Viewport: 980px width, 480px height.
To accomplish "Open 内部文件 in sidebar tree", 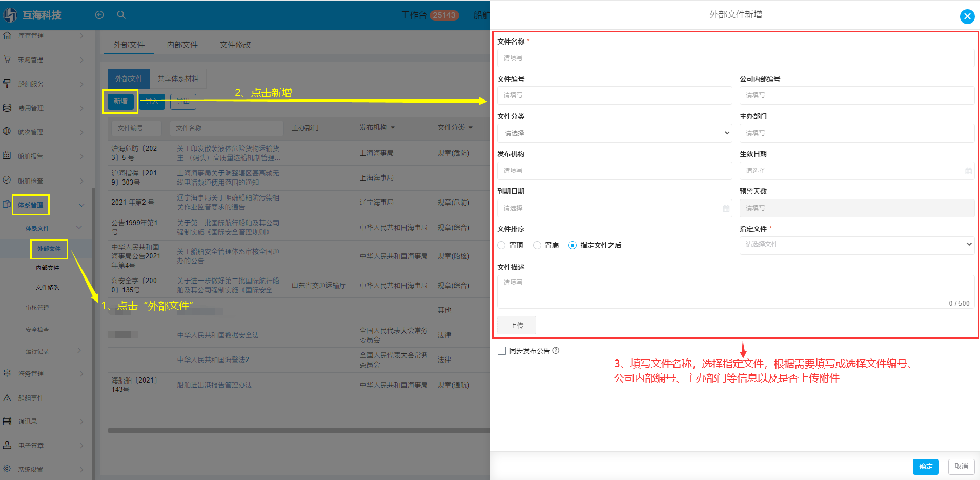I will point(48,268).
